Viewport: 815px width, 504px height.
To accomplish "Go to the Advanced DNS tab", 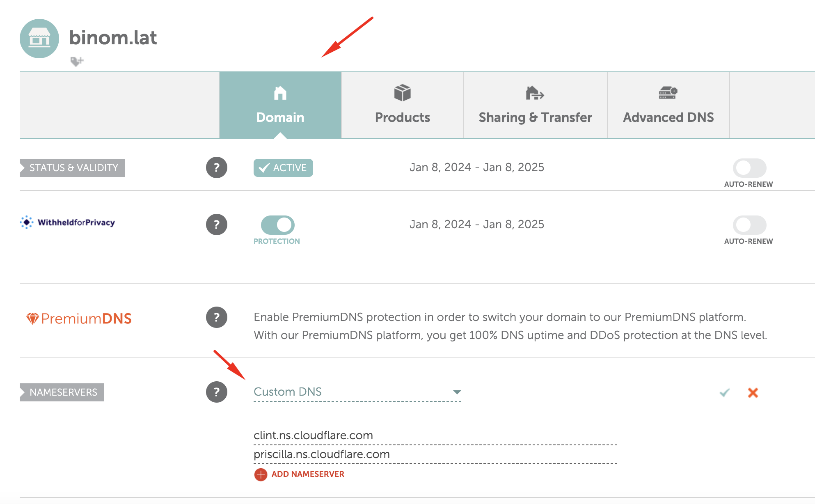I will tap(668, 105).
